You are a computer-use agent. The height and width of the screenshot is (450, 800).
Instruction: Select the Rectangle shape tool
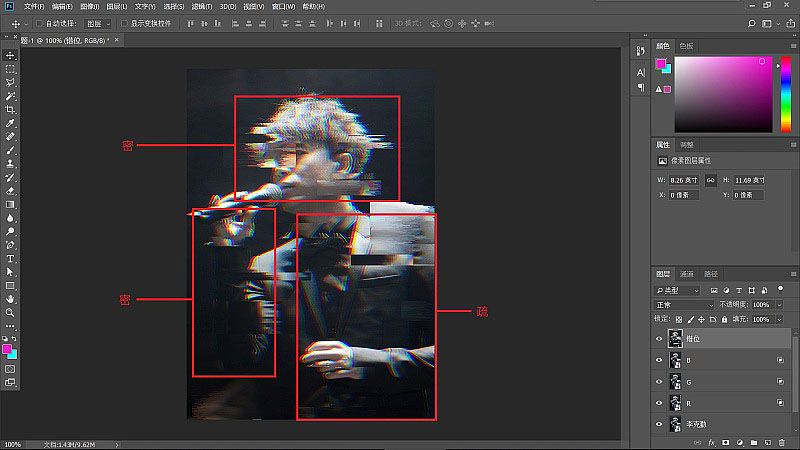[x=10, y=286]
